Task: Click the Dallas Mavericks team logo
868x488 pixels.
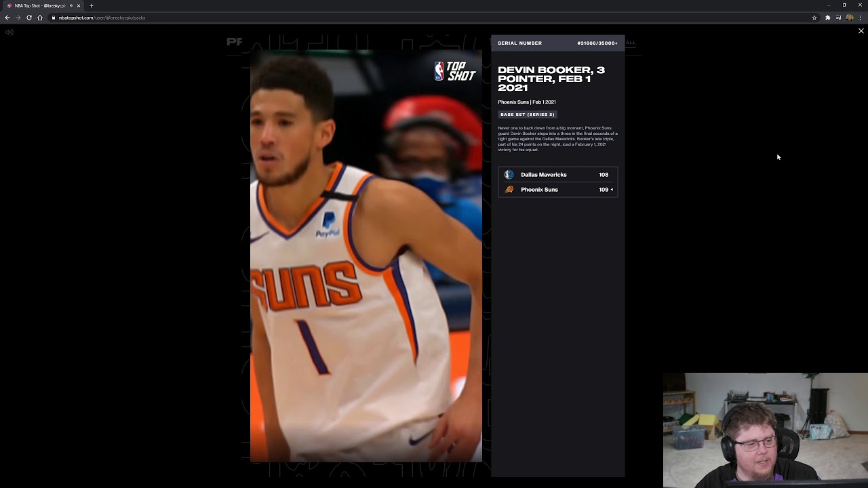Action: (509, 175)
